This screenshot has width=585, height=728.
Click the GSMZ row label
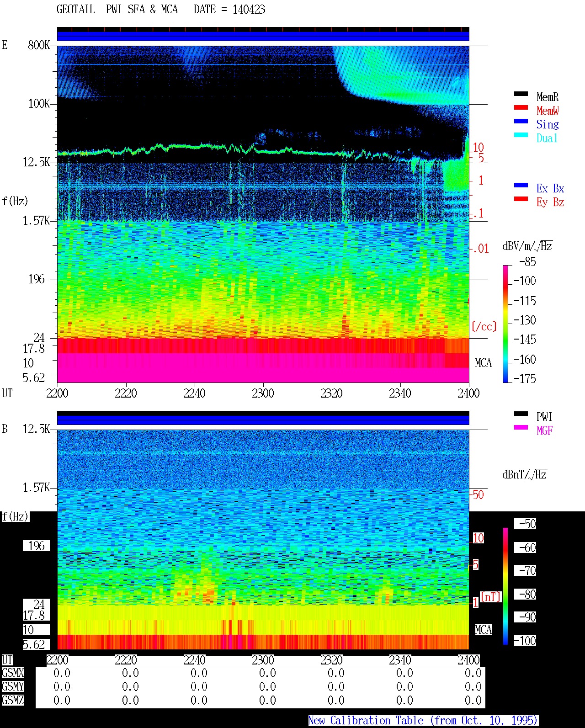[13, 700]
